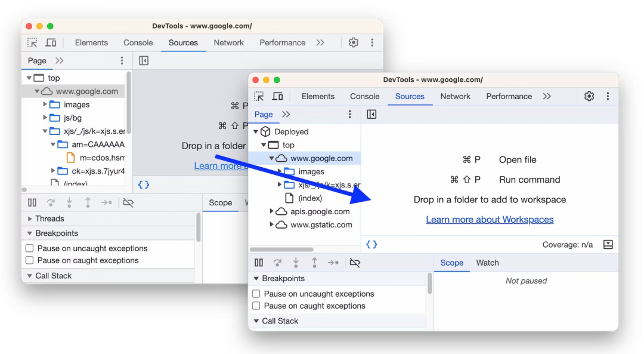Select the Watch tab in front window

point(488,263)
